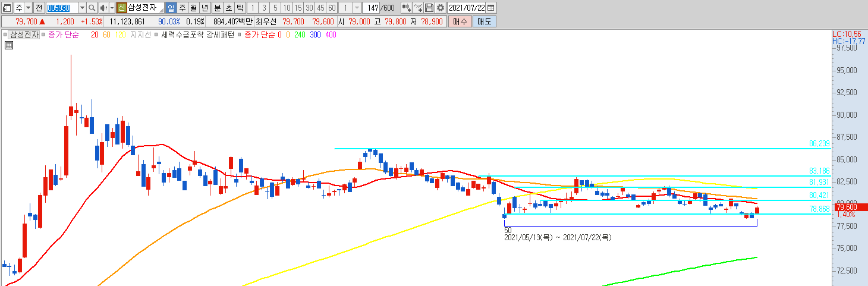
Task: Select the 일 daily period tab
Action: (x=171, y=8)
